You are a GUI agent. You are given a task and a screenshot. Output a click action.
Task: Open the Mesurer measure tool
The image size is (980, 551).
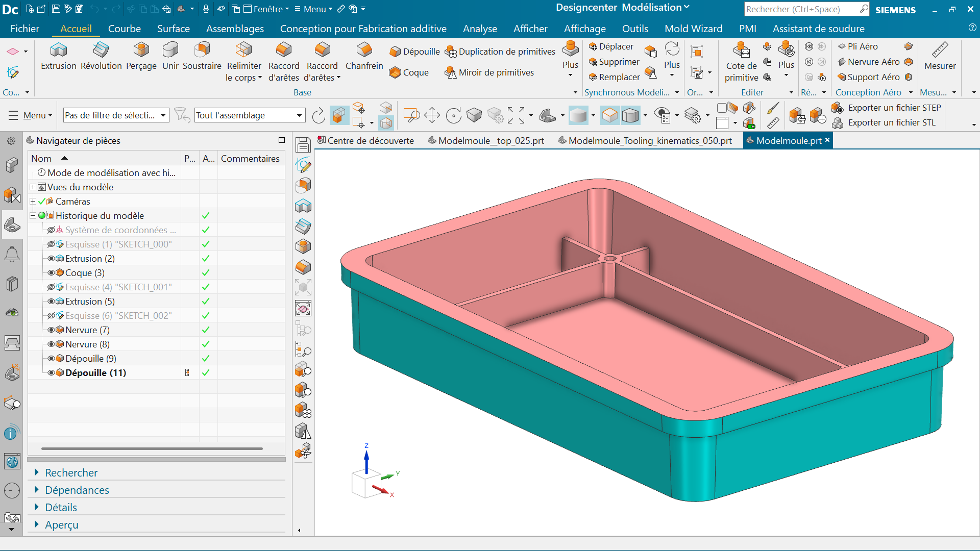coord(940,56)
